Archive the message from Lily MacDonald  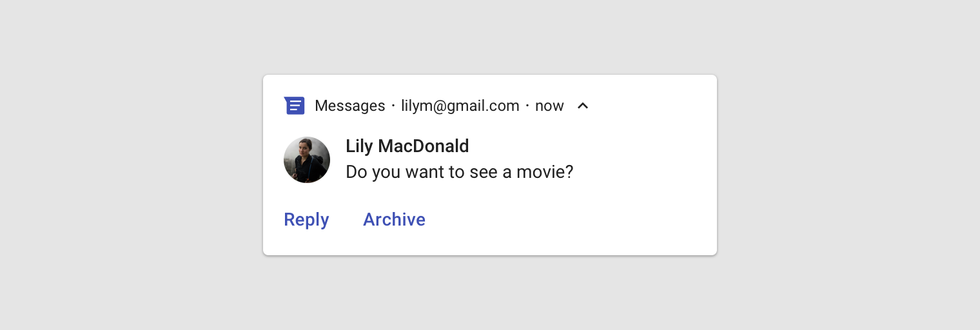394,220
